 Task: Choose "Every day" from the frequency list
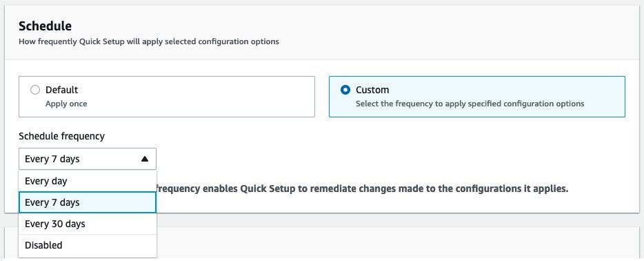(88, 181)
